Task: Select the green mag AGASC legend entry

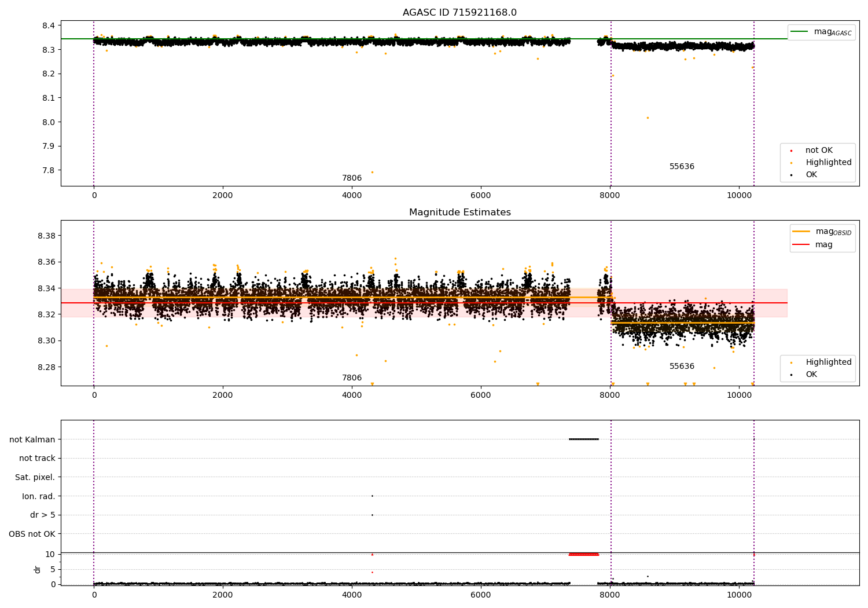Action: click(x=821, y=32)
